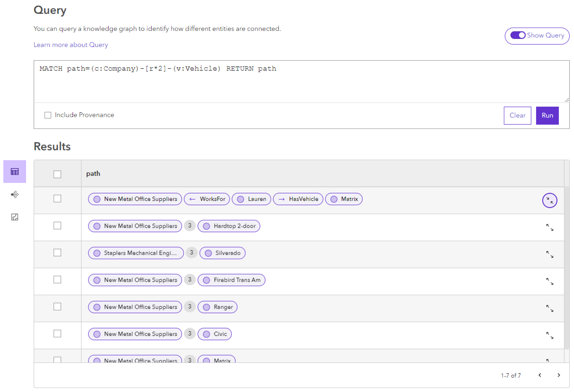Expand the Staplers Mechanical Engi... Silverado row
Viewport: 574px width, 392px height.
[549, 253]
